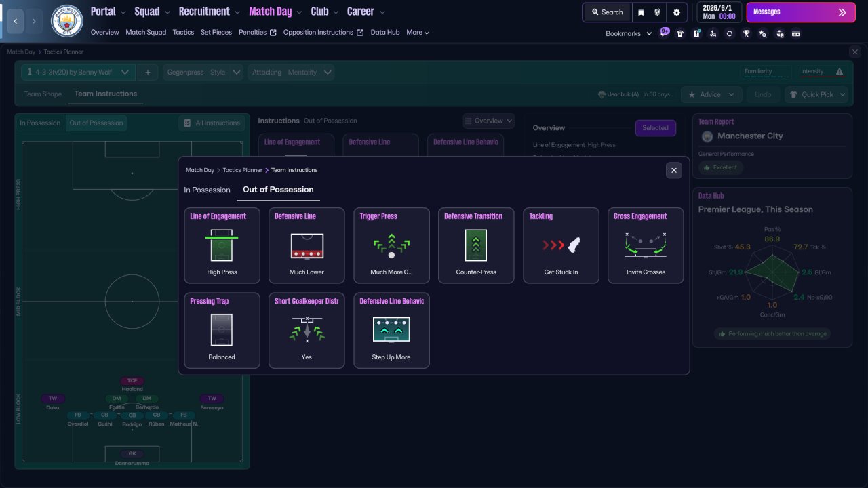Open the Cross Engagement Invite Crosses card
This screenshot has width=868, height=488.
(646, 245)
